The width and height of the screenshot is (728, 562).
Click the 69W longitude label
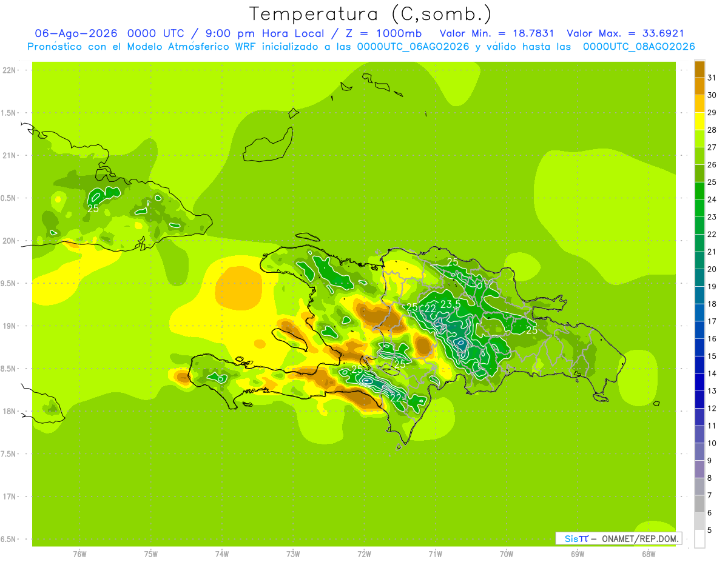(578, 554)
